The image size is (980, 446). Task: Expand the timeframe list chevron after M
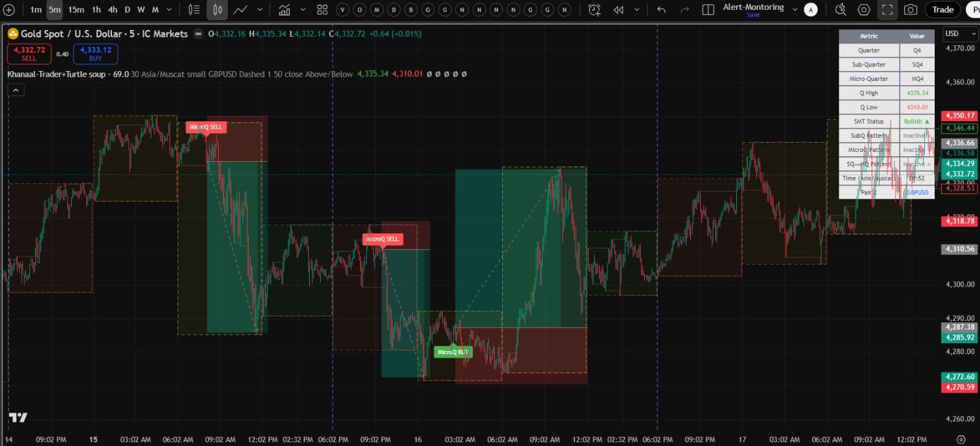pyautogui.click(x=169, y=10)
